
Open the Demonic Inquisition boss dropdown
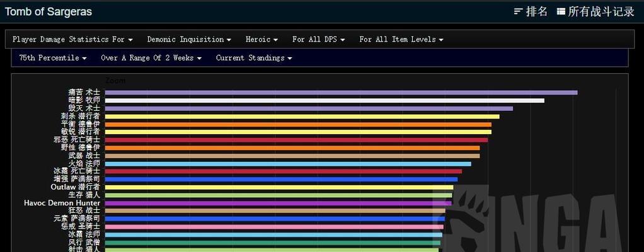pyautogui.click(x=189, y=40)
